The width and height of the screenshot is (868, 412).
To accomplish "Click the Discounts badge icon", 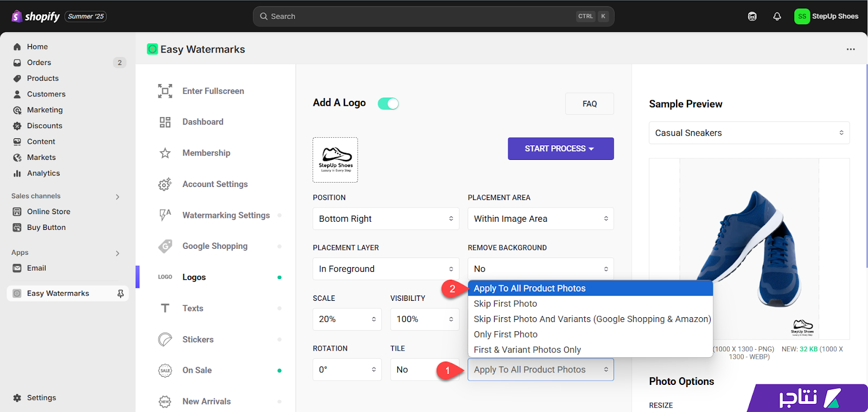I will (x=17, y=126).
